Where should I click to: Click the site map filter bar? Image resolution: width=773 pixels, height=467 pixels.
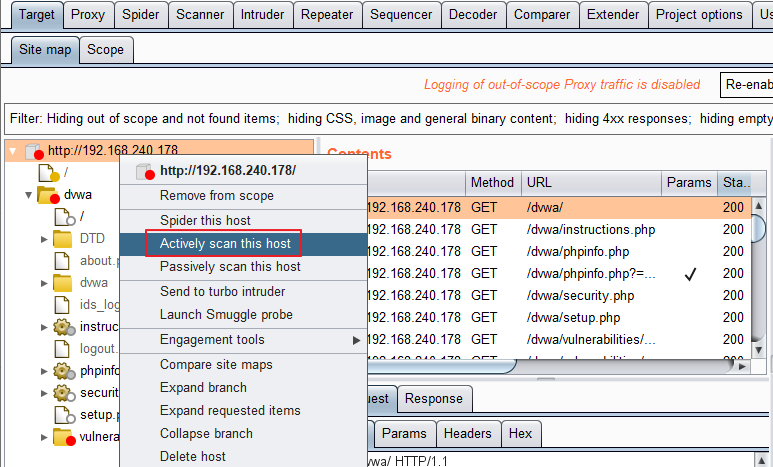(388, 119)
